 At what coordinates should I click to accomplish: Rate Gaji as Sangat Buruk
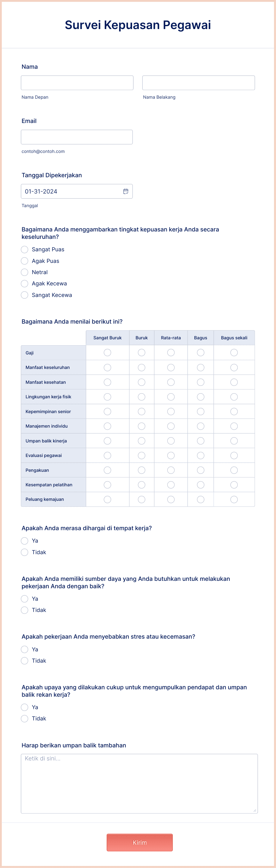tap(107, 352)
